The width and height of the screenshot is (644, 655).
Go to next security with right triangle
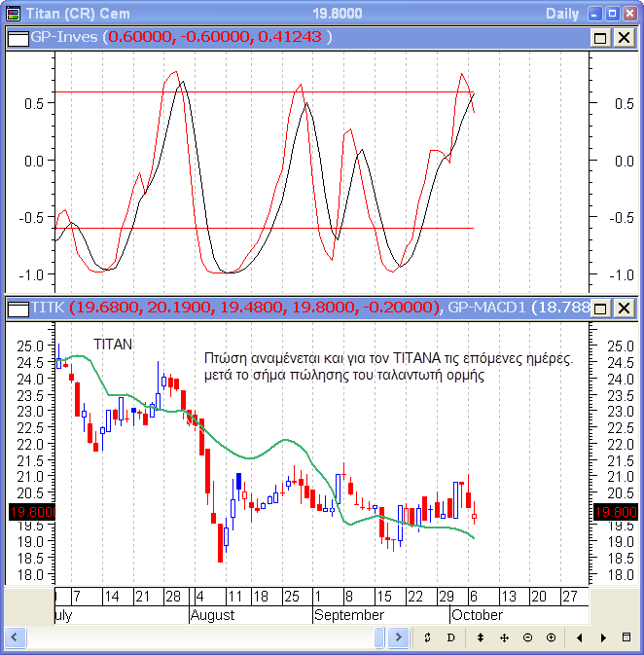pyautogui.click(x=604, y=637)
